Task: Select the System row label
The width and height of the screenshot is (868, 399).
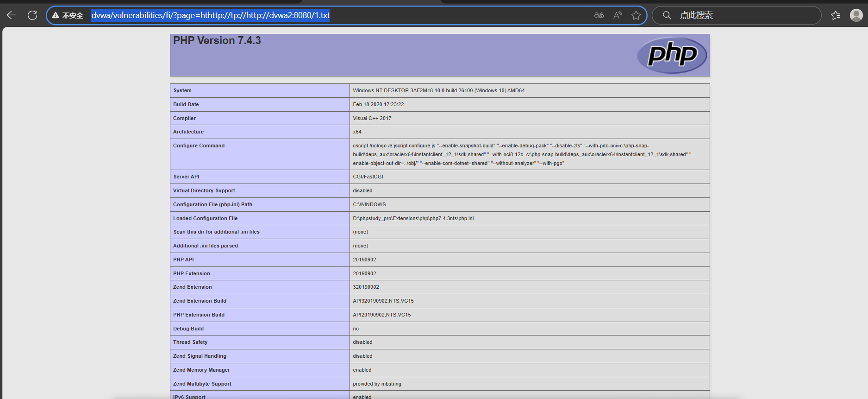Action: click(x=182, y=91)
